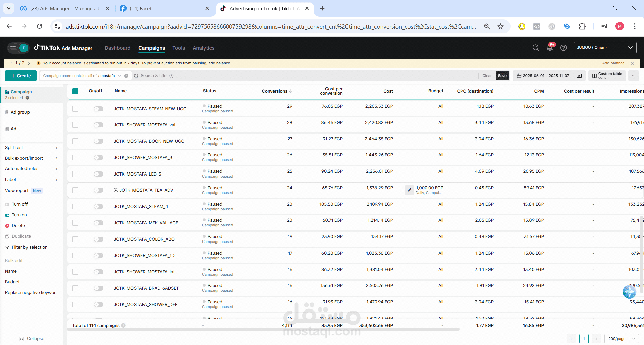
Task: Dismiss the account balance warning banner
Action: pyautogui.click(x=632, y=63)
